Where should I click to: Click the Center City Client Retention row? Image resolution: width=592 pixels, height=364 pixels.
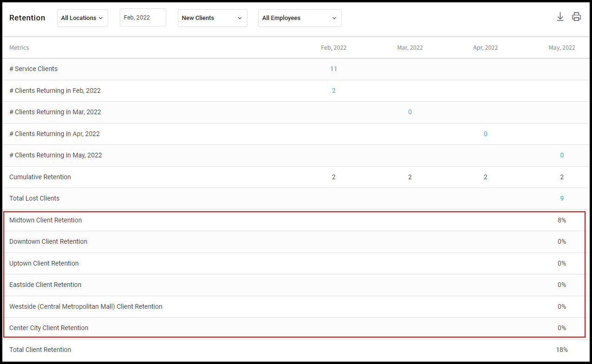tap(294, 328)
